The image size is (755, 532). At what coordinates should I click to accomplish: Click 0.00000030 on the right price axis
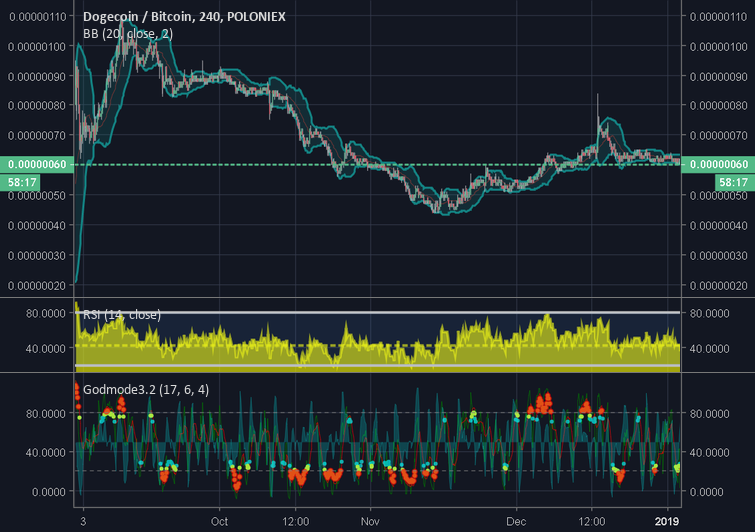click(718, 256)
